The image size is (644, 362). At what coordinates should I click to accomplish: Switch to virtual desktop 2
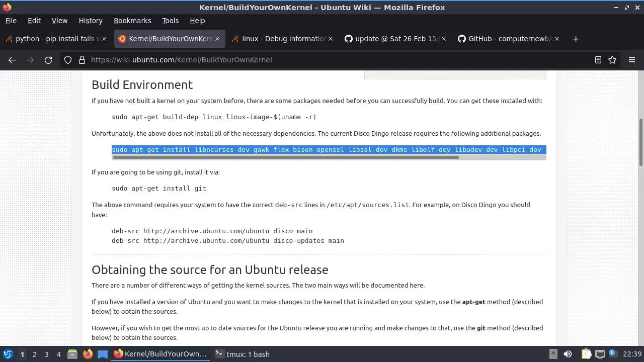click(x=34, y=354)
